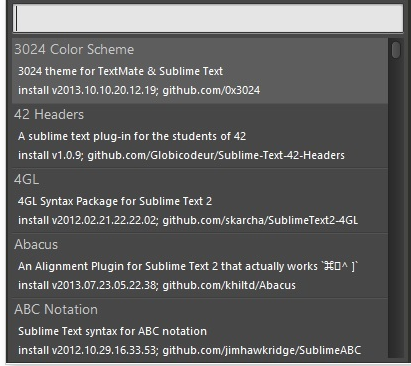Click the scrollbar thumb at top
The image size is (411, 366).
coord(396,50)
